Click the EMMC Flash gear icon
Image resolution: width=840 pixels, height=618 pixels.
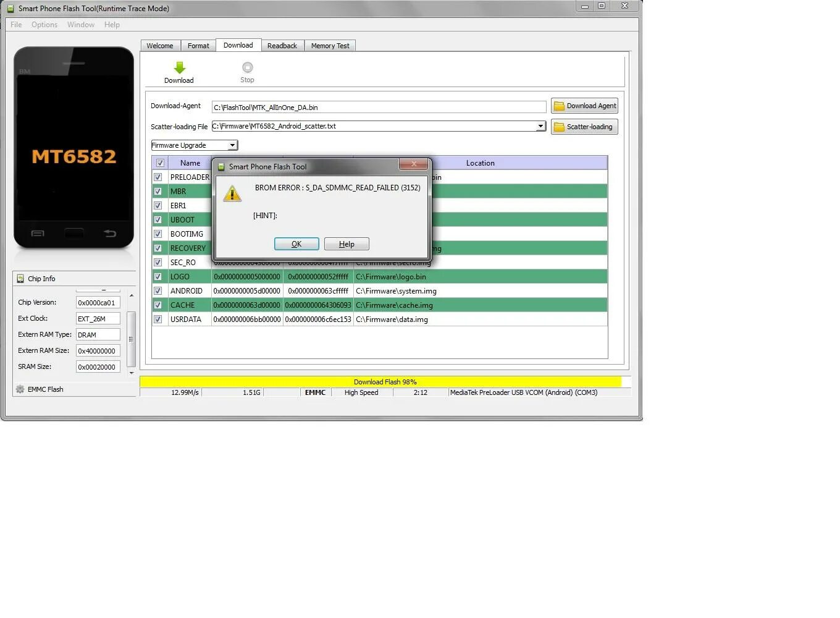click(x=20, y=389)
